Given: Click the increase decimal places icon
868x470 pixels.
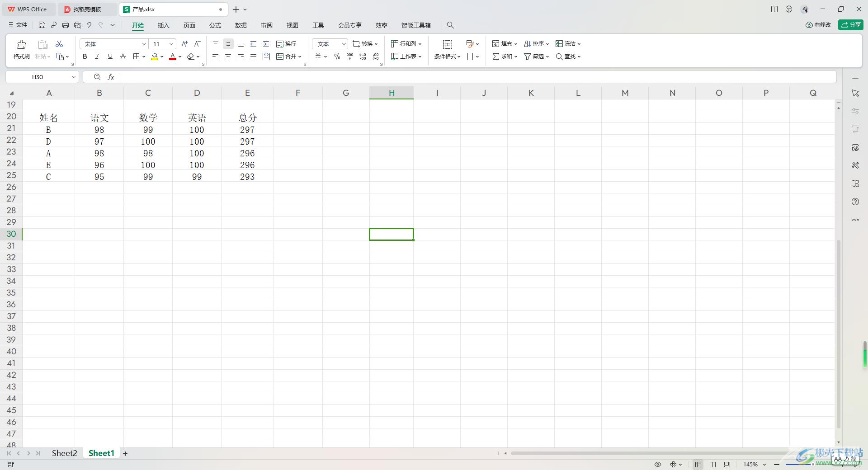Looking at the screenshot, I should coord(363,56).
